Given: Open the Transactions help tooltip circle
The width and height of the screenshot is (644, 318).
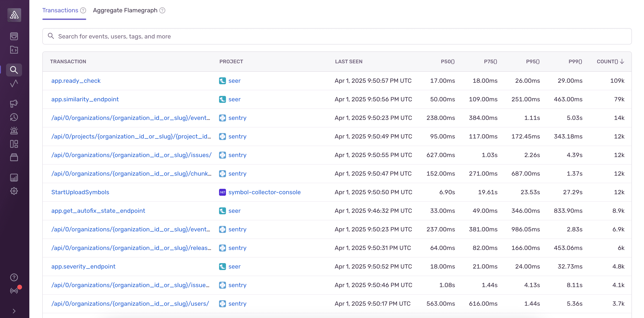Looking at the screenshot, I should tap(83, 10).
